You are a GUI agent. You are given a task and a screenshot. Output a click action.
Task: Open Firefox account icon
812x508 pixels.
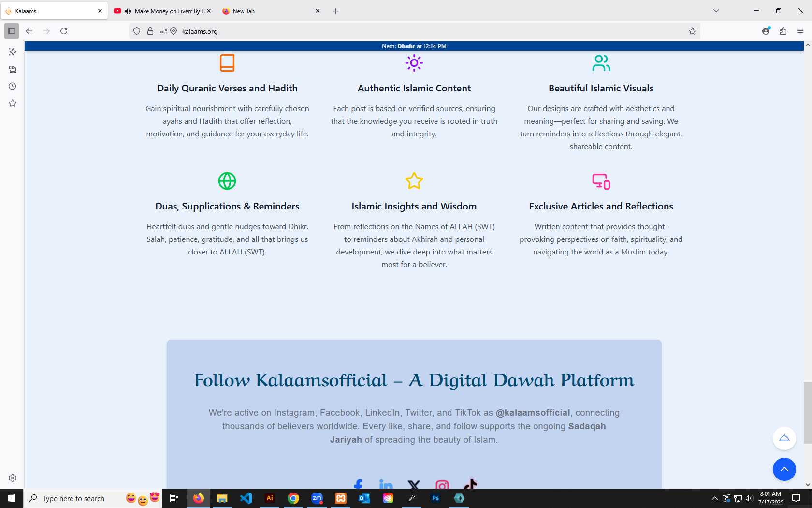pyautogui.click(x=766, y=31)
